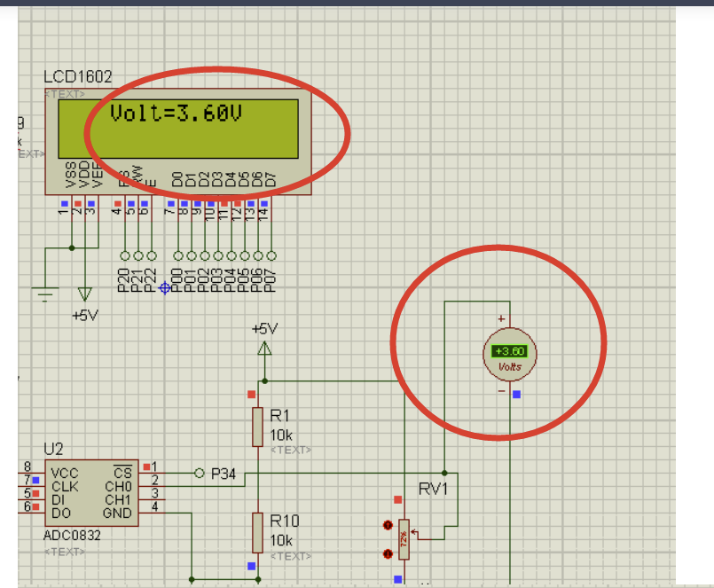Click the wire junction dot above R1
714x588 pixels.
tap(264, 380)
